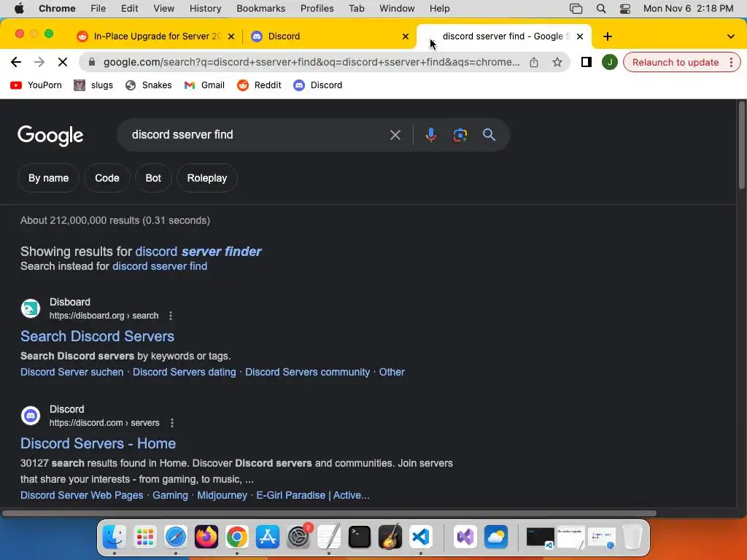The image size is (747, 560).
Task: Open Discord Servers community sitelink
Action: [307, 372]
